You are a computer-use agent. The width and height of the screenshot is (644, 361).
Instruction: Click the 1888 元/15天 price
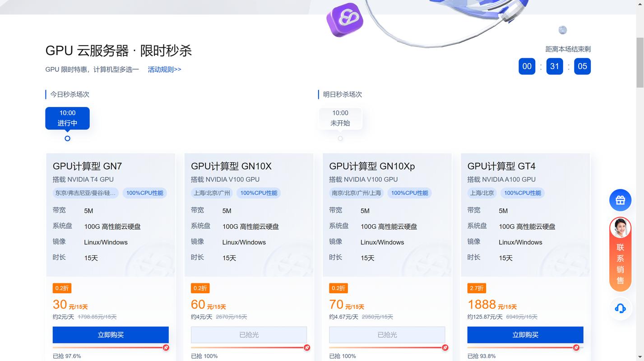point(492,305)
